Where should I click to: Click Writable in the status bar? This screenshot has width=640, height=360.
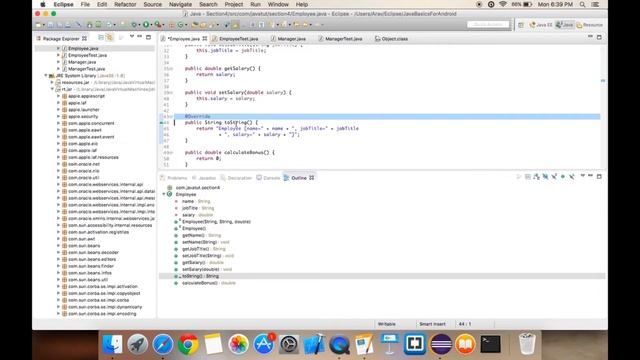click(387, 324)
